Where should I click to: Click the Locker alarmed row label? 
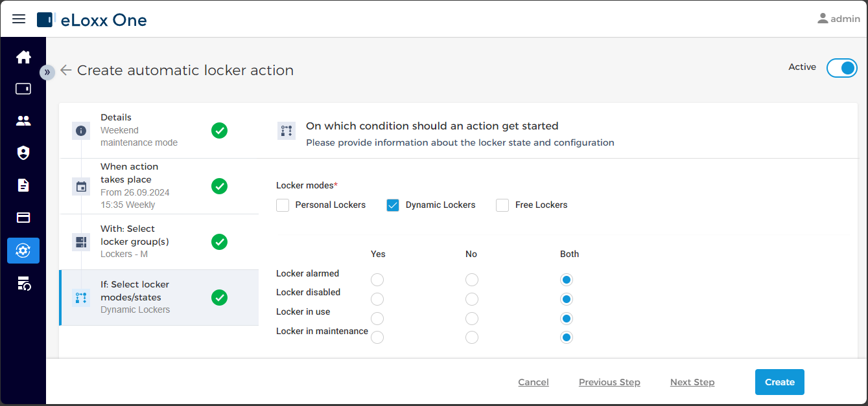(308, 274)
